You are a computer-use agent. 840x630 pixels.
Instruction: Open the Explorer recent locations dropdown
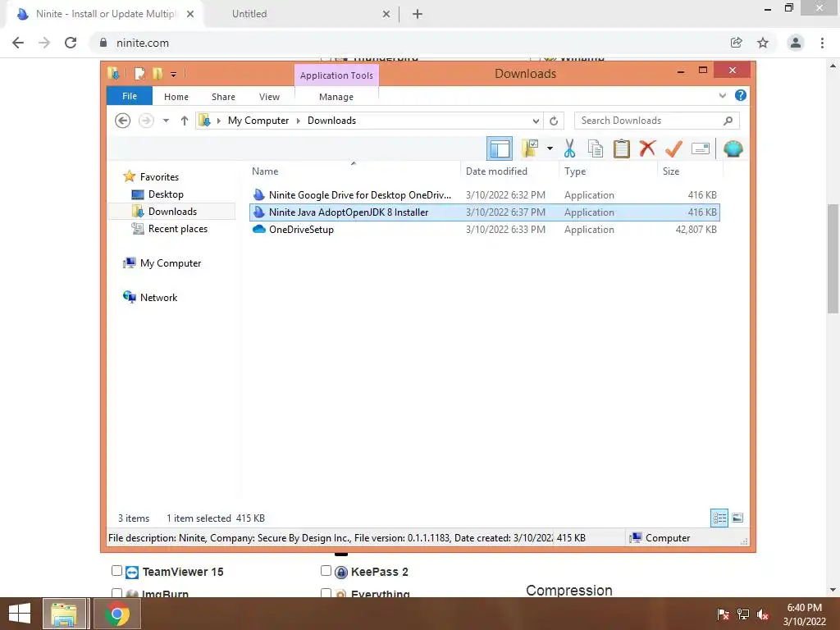click(x=166, y=121)
